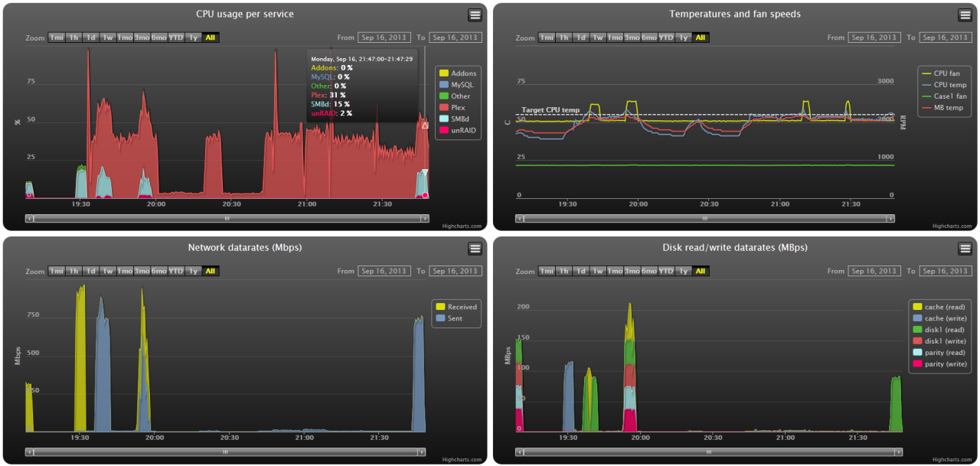Screen dimensions: 980x466
Task: Select 1h zoom in CPU usage chart
Action: click(x=73, y=37)
